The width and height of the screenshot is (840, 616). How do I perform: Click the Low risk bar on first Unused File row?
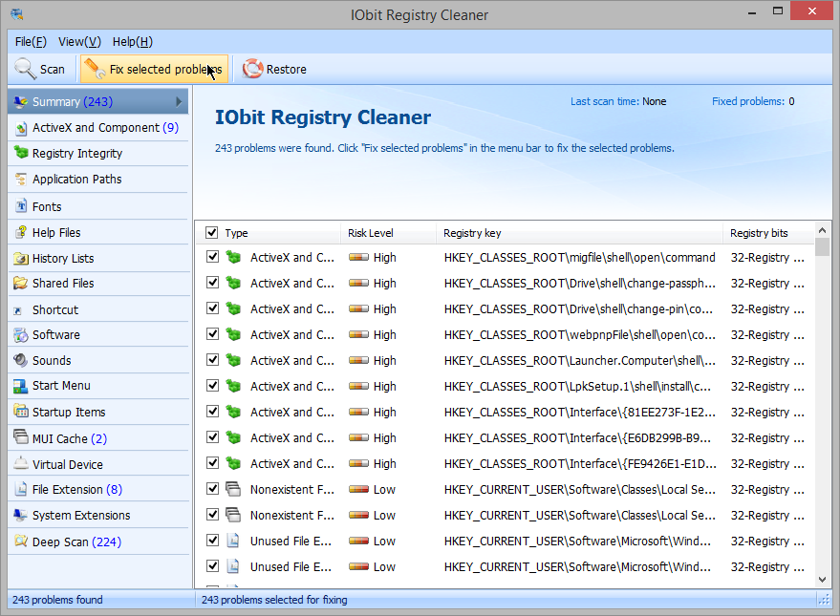click(x=358, y=541)
